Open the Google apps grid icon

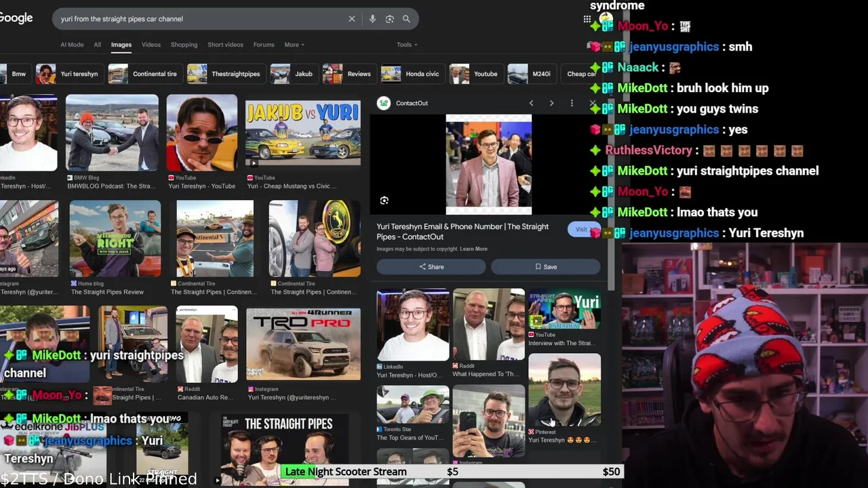coord(587,19)
